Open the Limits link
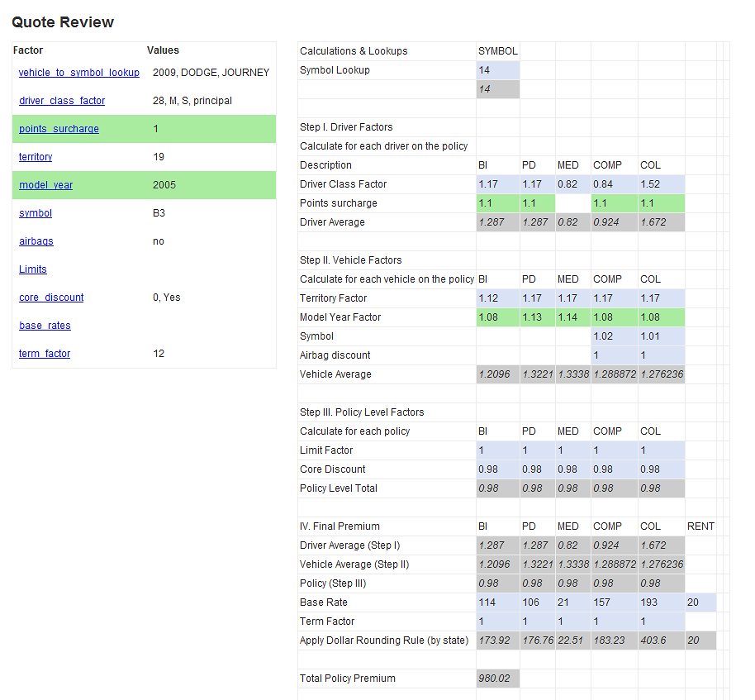 click(33, 269)
